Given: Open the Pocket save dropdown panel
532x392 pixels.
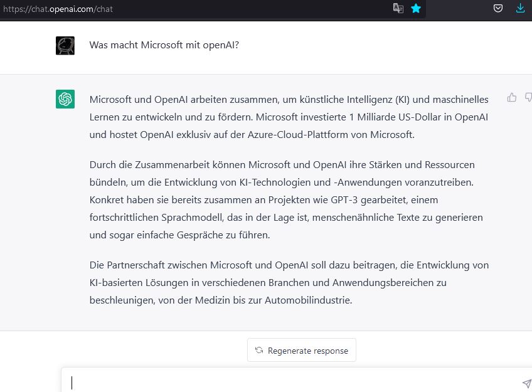Looking at the screenshot, I should click(x=498, y=8).
